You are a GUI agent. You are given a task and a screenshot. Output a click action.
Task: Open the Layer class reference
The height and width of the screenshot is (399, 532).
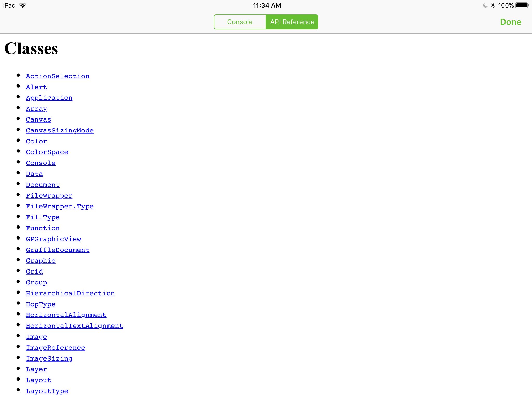coord(36,369)
